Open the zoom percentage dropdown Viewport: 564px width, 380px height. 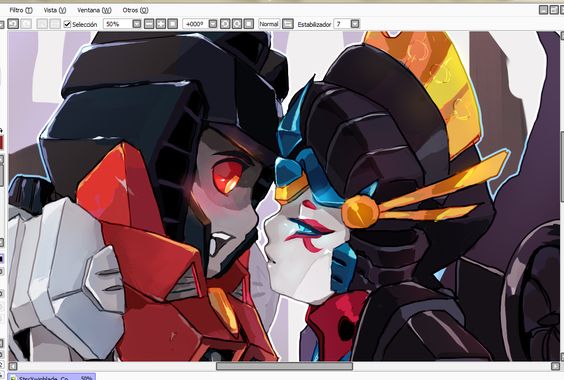(136, 24)
